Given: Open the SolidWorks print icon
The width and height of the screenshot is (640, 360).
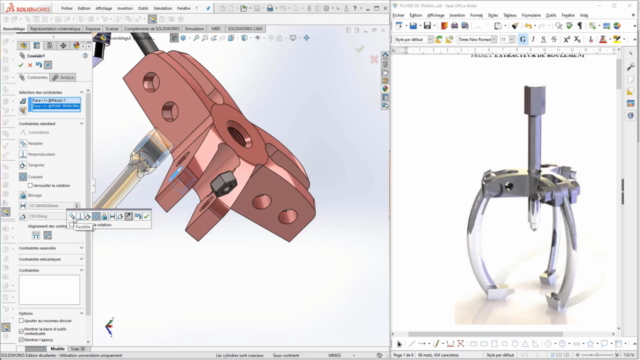Looking at the screenshot, I should click(270, 8).
